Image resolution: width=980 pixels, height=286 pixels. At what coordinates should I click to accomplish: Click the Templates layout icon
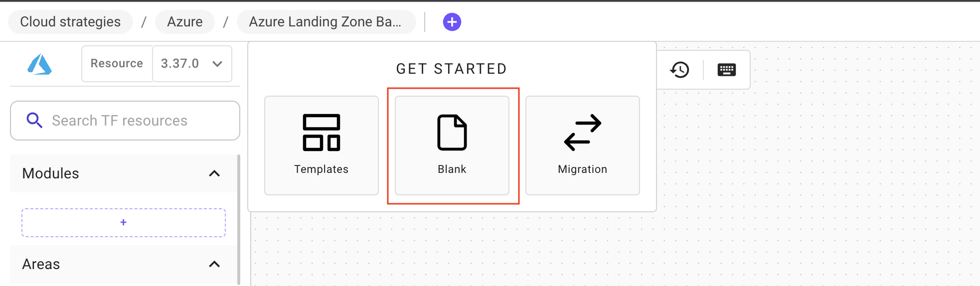point(321,133)
